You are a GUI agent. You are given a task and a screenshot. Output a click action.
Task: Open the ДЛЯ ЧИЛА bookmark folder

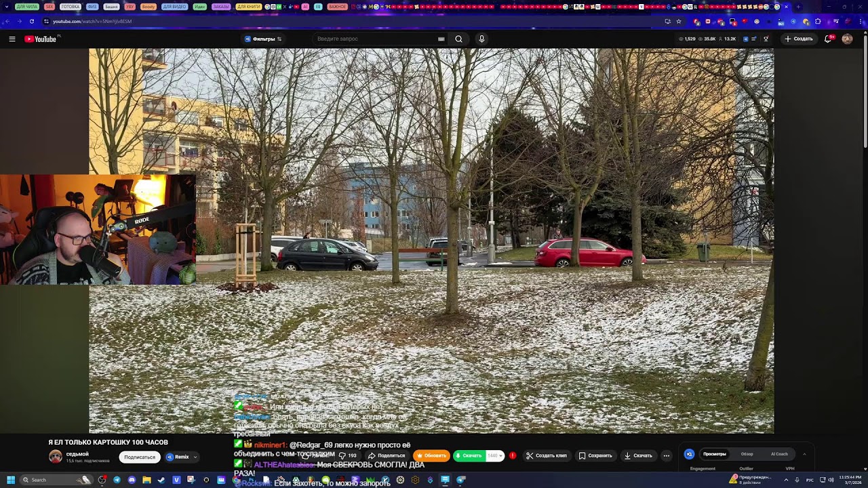[x=27, y=7]
